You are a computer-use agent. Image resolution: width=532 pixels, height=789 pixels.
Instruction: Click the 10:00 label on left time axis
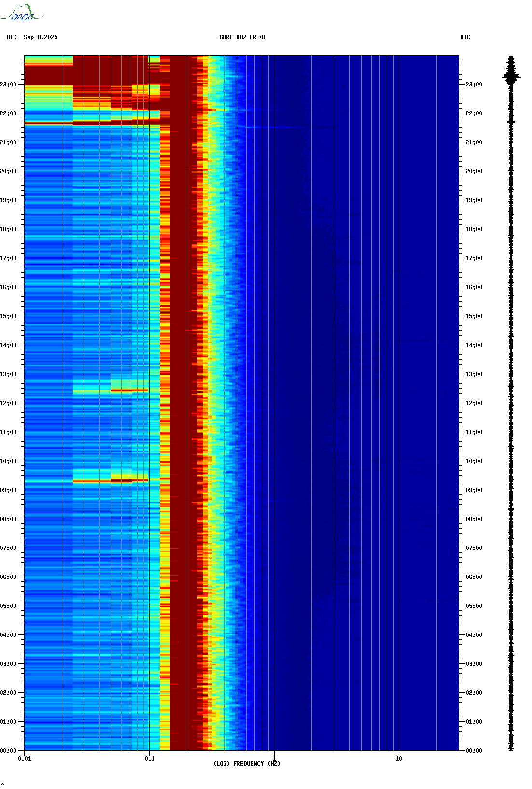click(x=8, y=461)
